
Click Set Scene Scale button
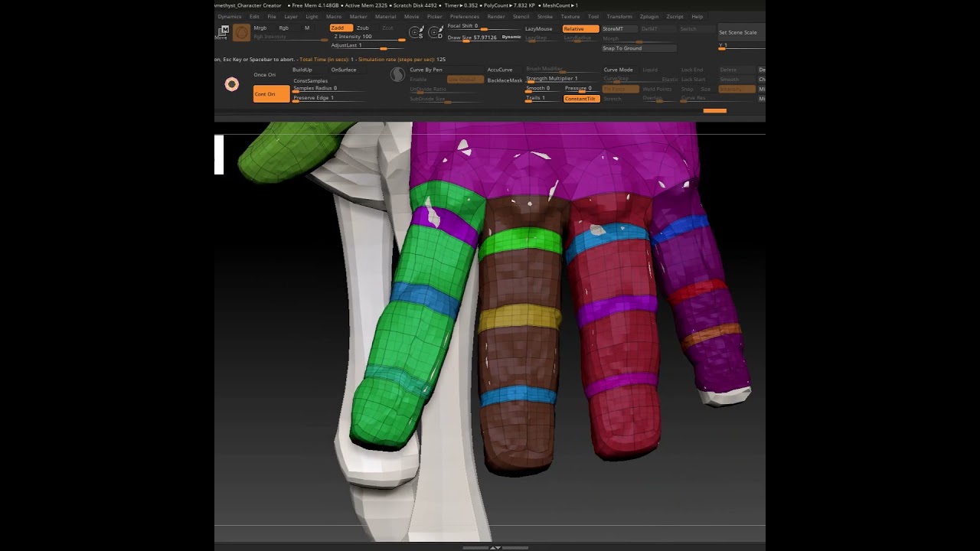coord(737,33)
